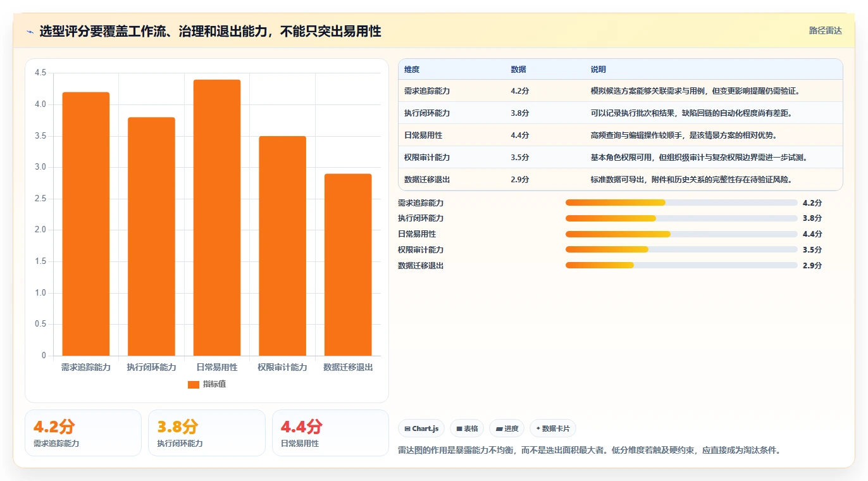Click the 2.9分 value beside the progress bars
The width and height of the screenshot is (868, 481).
(812, 265)
